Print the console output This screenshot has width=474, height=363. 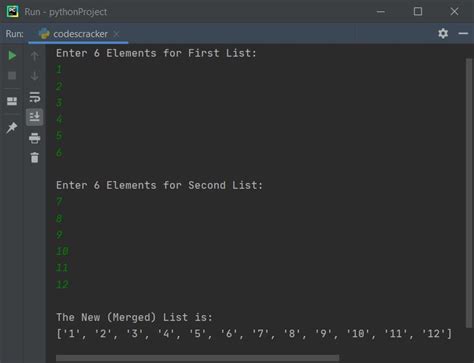pyautogui.click(x=34, y=138)
